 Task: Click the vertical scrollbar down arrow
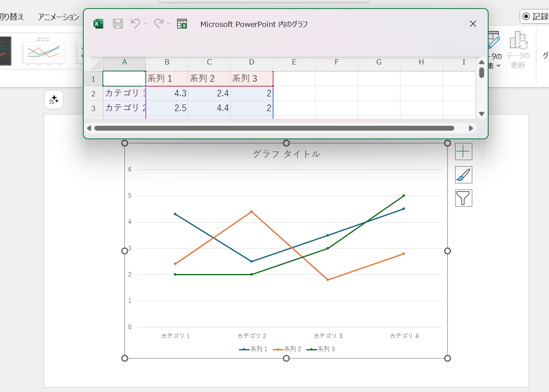click(x=481, y=114)
